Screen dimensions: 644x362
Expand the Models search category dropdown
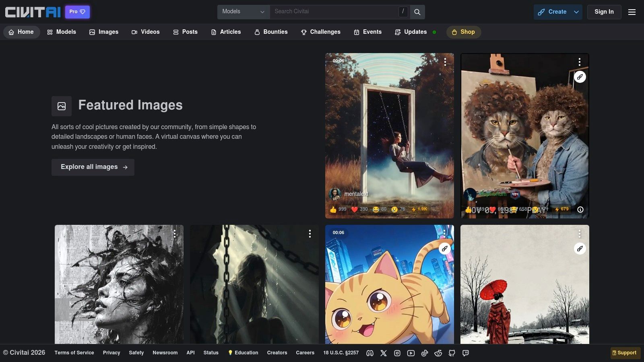point(244,12)
